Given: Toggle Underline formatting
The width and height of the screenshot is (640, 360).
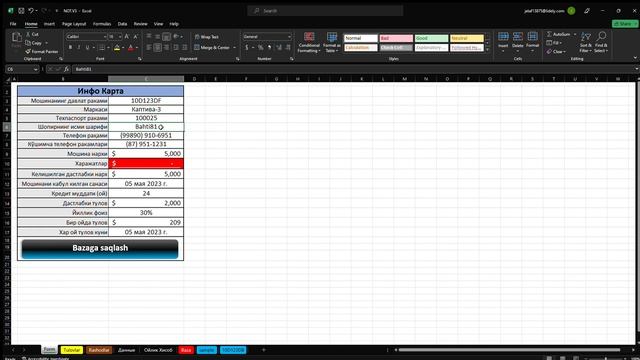Looking at the screenshot, I should [87, 48].
